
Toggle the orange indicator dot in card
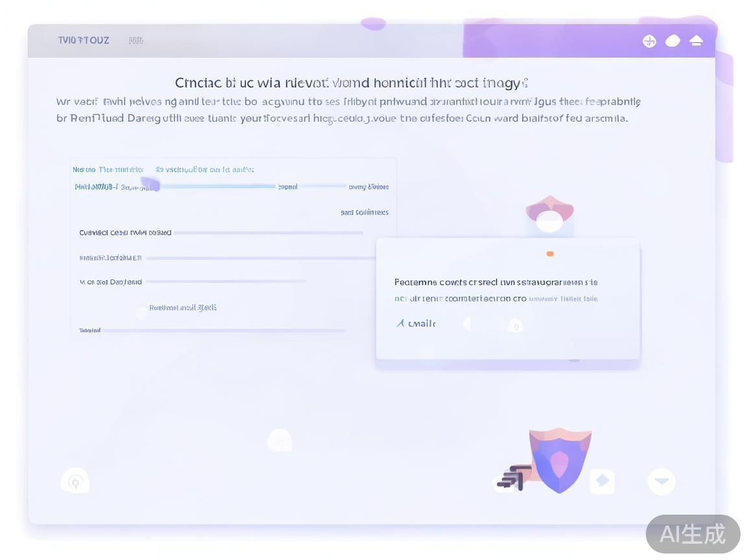[x=550, y=254]
